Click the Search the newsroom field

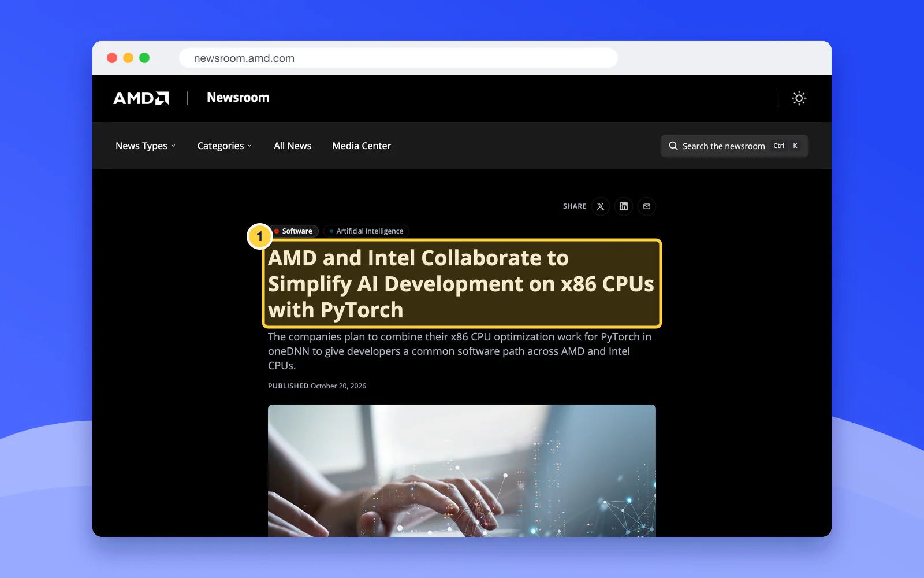(734, 146)
